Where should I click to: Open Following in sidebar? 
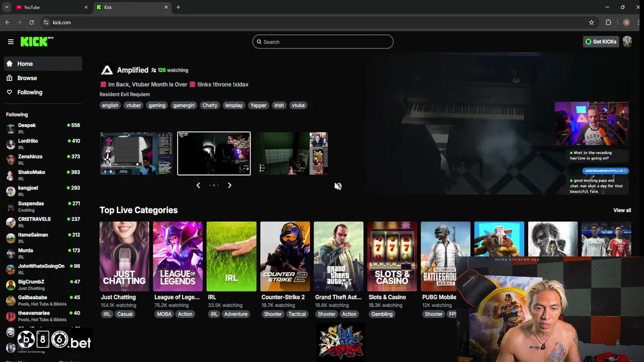pyautogui.click(x=43, y=92)
